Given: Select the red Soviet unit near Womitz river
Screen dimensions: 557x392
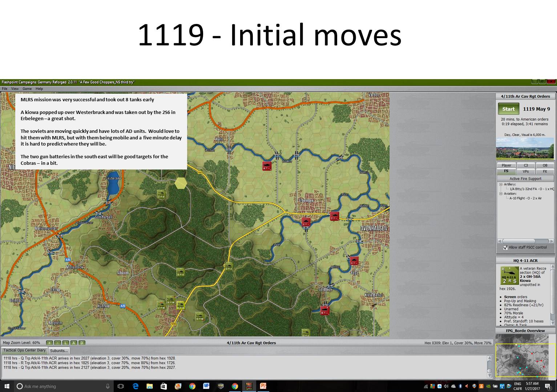Looking at the screenshot, I should pos(267,166).
